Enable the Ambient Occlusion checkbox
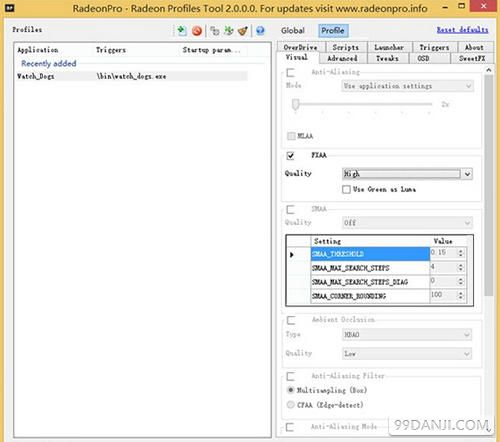The image size is (500, 442). coord(291,320)
